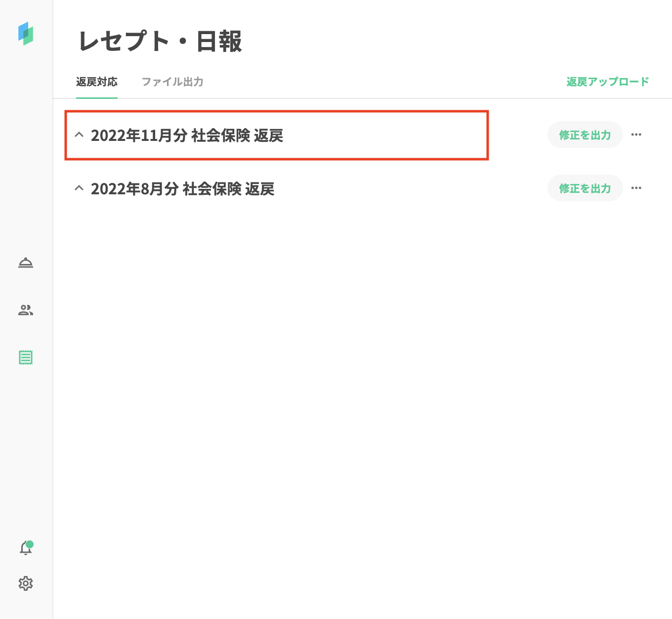The width and height of the screenshot is (672, 619).
Task: Click the 返戻アップロード link
Action: pos(607,82)
